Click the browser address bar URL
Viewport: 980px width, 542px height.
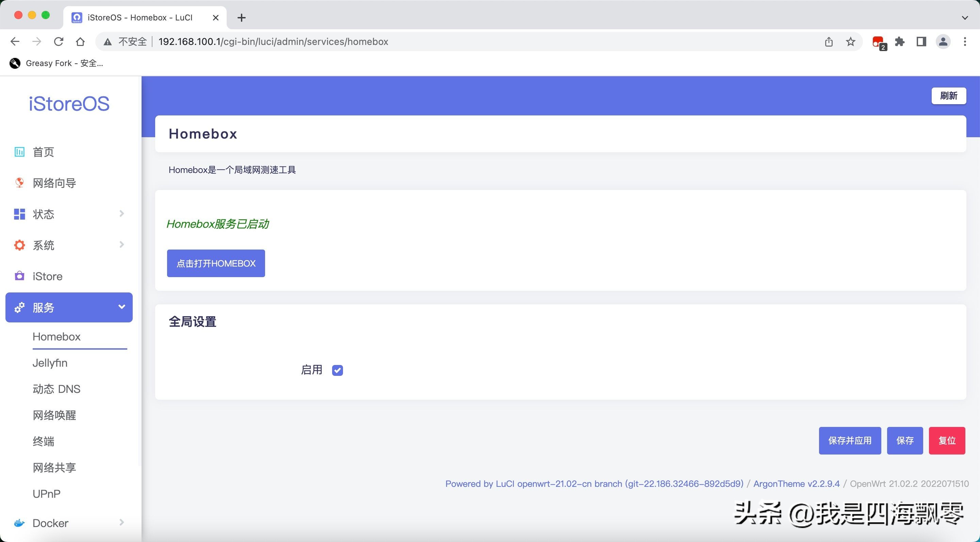click(x=273, y=42)
